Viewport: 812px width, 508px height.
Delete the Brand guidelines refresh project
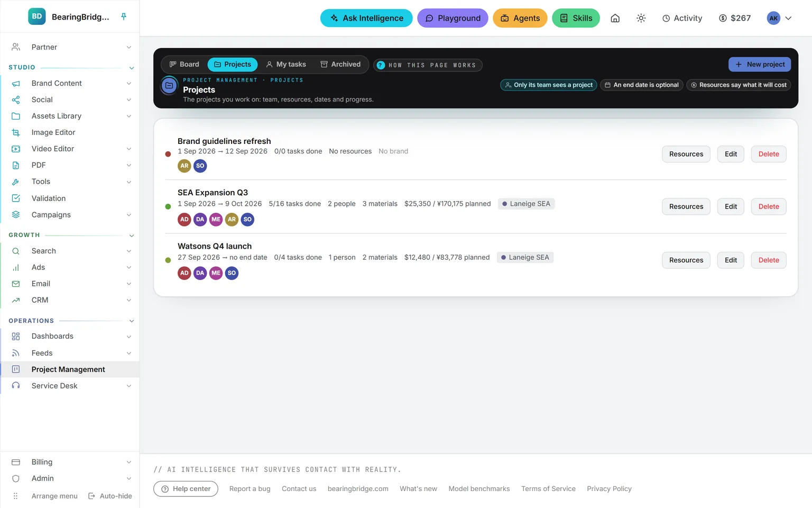(x=769, y=154)
